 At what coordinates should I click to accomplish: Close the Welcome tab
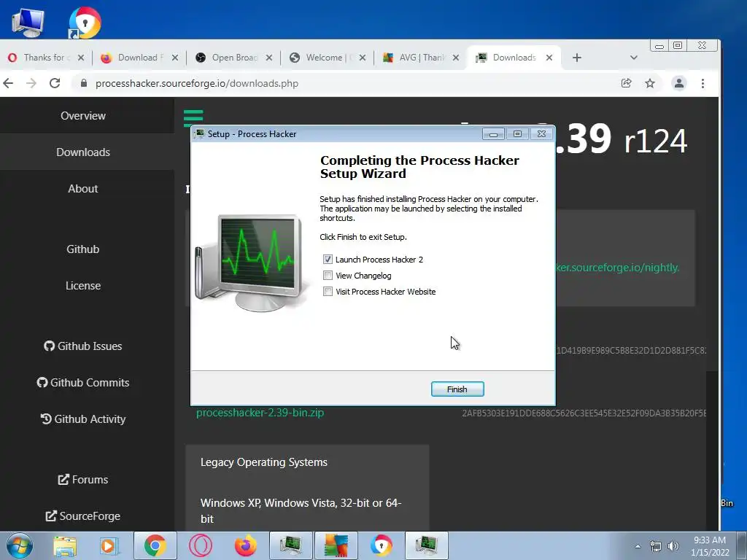pyautogui.click(x=363, y=58)
